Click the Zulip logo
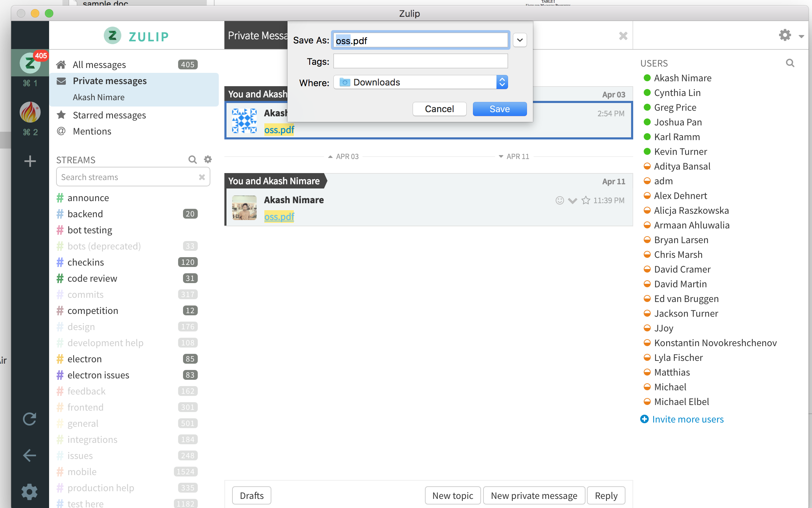The height and width of the screenshot is (508, 812). coord(136,36)
